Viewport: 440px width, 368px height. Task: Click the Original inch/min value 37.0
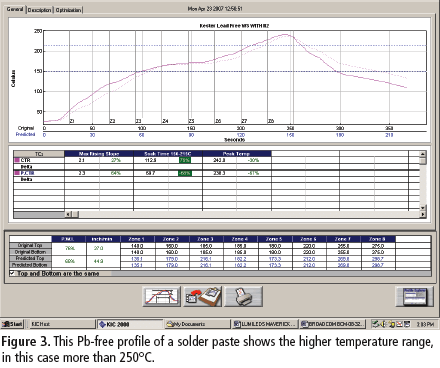click(x=99, y=249)
